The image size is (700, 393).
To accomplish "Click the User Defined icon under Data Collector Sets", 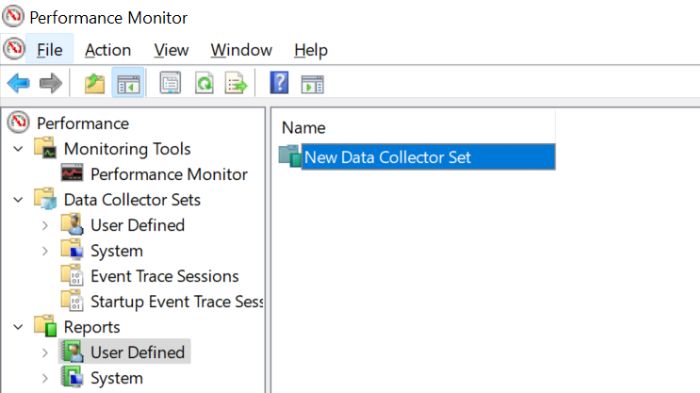I will [x=72, y=224].
